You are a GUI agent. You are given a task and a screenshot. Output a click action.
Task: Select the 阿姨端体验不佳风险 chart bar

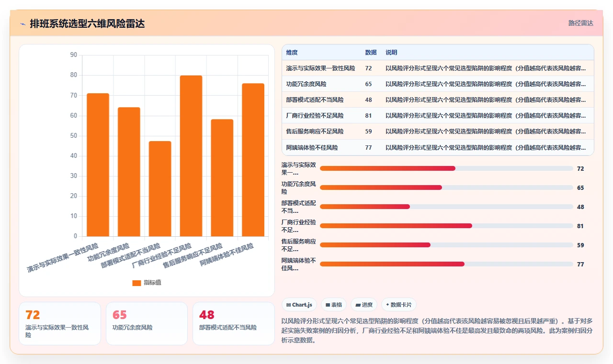point(253,160)
